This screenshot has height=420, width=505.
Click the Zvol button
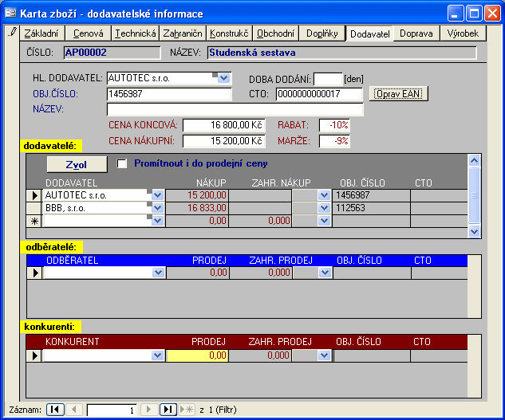coord(77,164)
